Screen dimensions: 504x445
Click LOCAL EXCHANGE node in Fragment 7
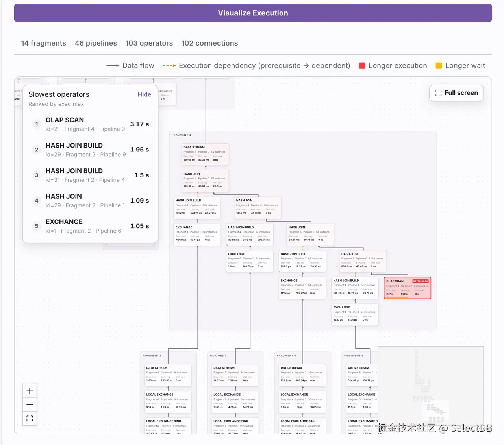point(235,402)
